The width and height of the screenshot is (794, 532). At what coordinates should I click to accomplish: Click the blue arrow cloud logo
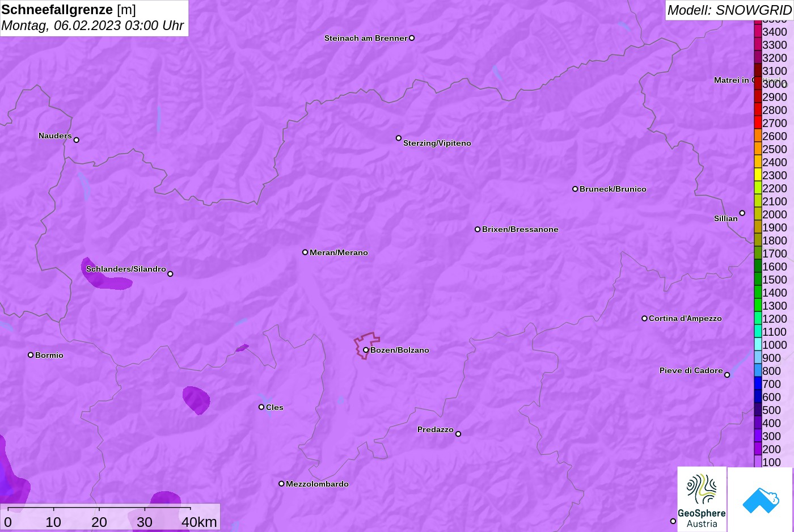(x=761, y=500)
